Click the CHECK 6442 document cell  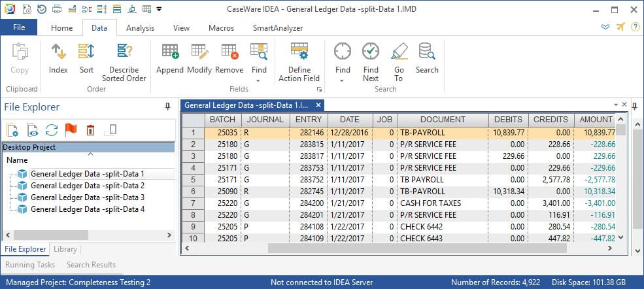[443, 227]
